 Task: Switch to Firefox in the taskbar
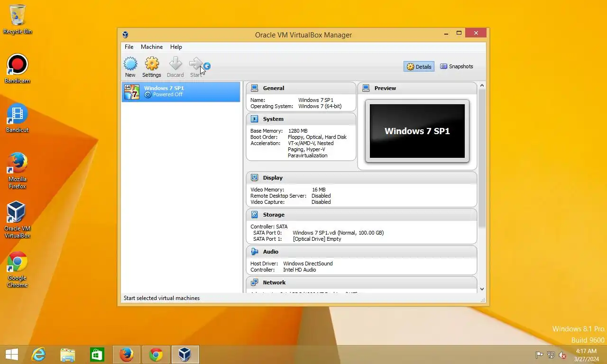[127, 355]
